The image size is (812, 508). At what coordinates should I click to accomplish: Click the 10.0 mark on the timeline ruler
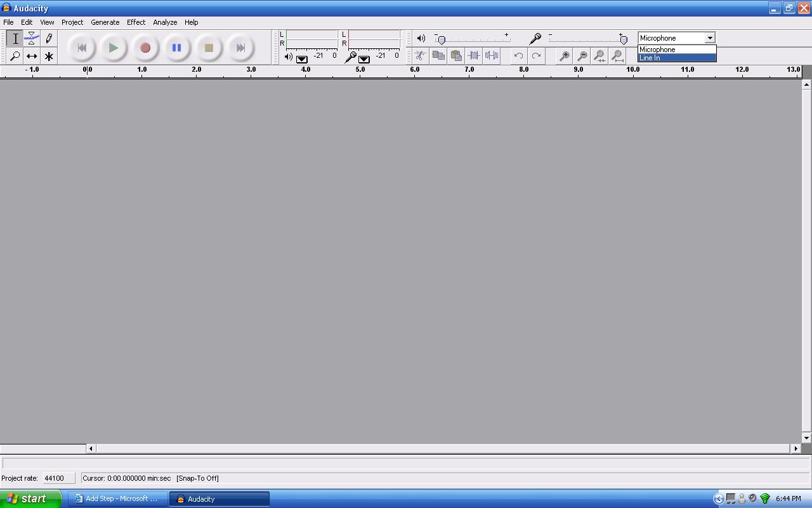[x=632, y=70]
